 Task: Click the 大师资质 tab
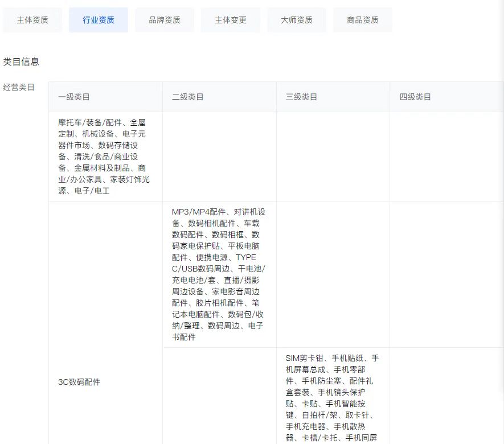point(297,20)
